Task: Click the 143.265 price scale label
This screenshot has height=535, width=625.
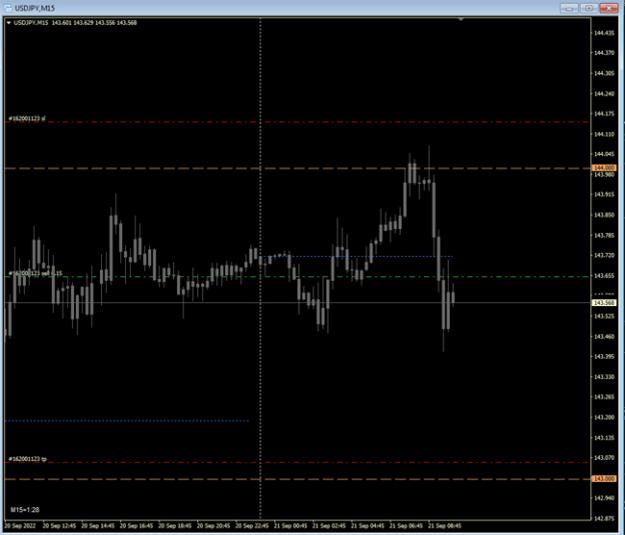Action: [604, 397]
